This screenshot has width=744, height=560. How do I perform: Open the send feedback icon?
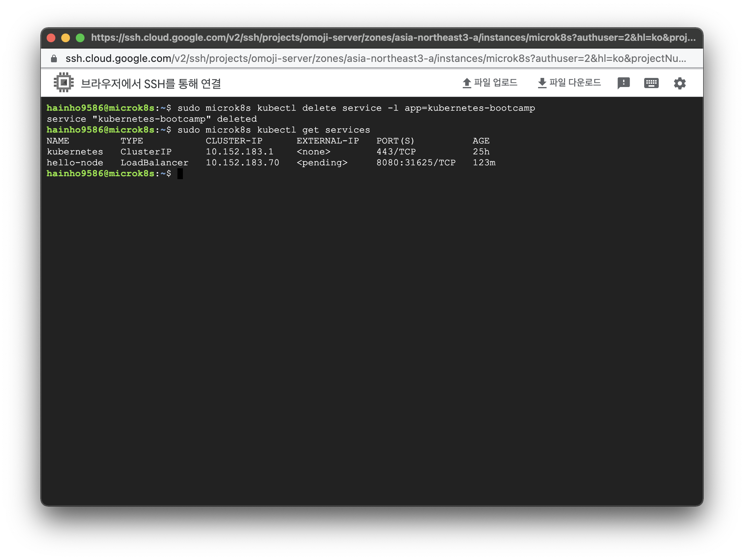point(623,83)
